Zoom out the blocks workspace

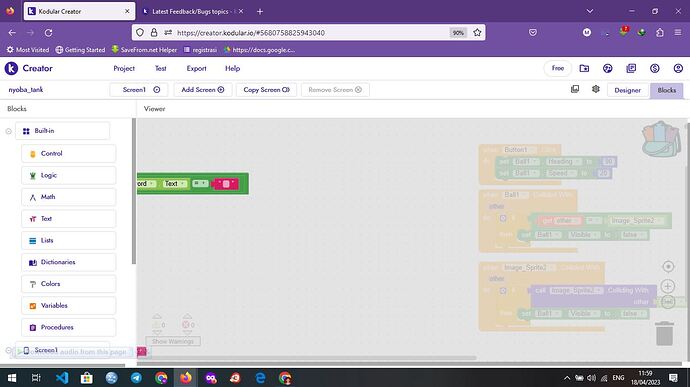668,302
